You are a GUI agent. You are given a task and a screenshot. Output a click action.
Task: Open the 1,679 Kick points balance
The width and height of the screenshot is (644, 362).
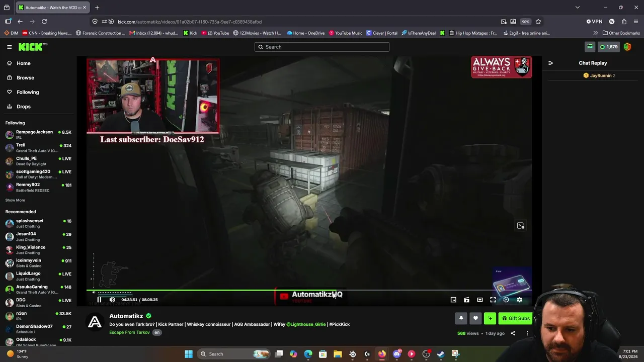(609, 47)
